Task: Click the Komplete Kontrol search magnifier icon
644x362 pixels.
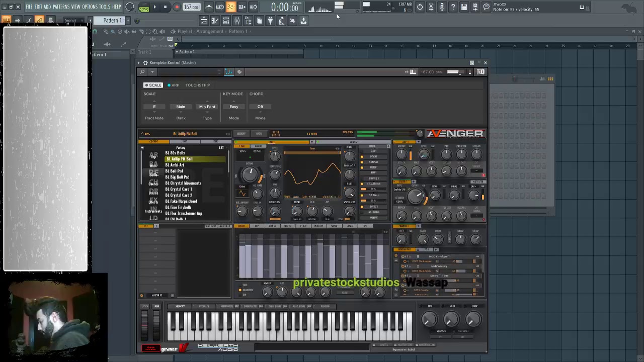Action: [143, 72]
